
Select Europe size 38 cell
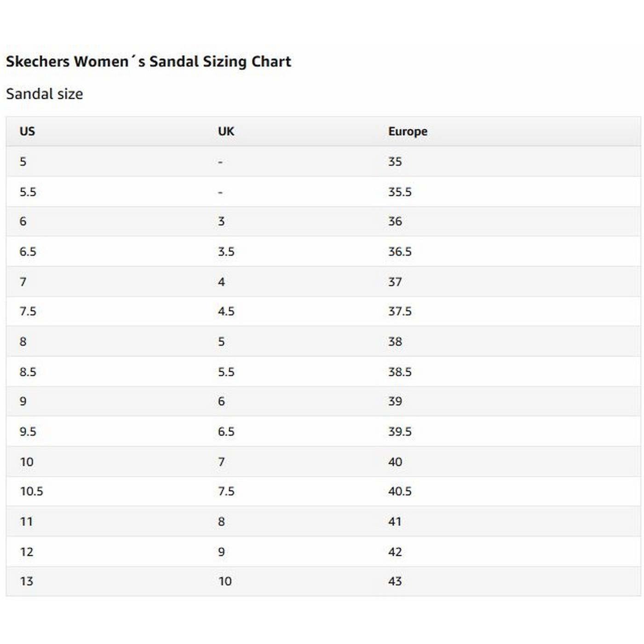395,341
